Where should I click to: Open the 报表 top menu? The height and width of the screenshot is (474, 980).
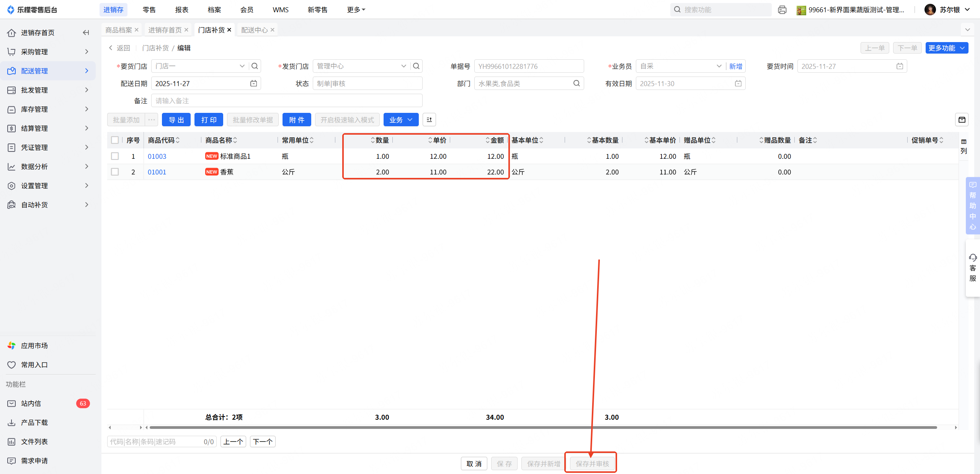tap(181, 10)
